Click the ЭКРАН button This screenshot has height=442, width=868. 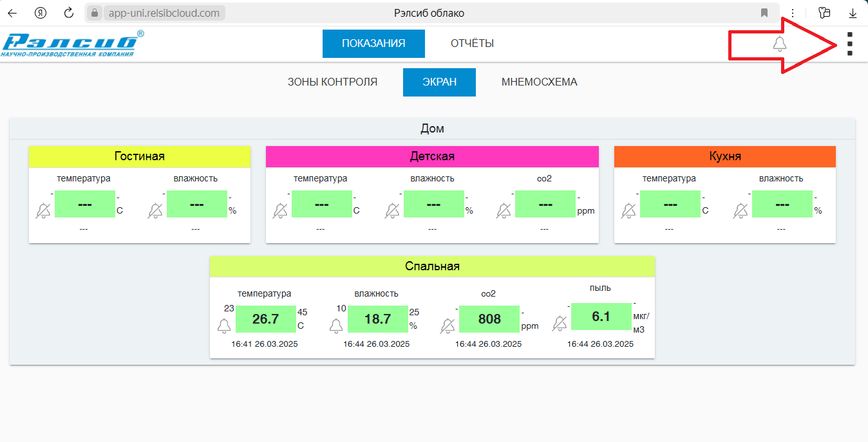pos(439,82)
